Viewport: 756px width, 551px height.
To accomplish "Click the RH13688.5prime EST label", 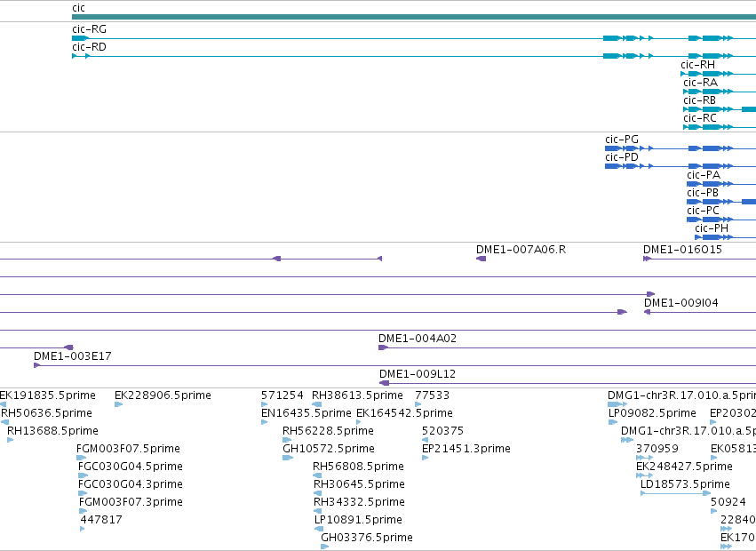I will coord(52,431).
